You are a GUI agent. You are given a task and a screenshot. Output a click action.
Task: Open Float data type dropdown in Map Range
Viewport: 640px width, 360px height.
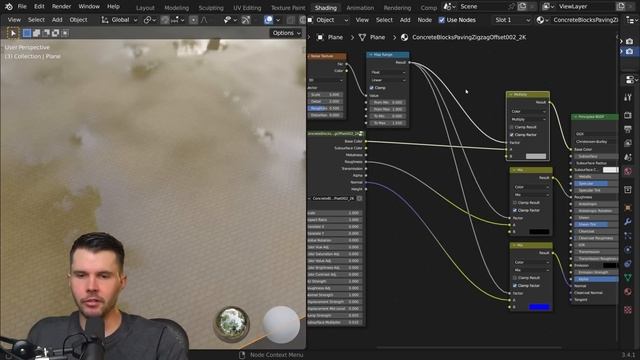click(x=388, y=72)
